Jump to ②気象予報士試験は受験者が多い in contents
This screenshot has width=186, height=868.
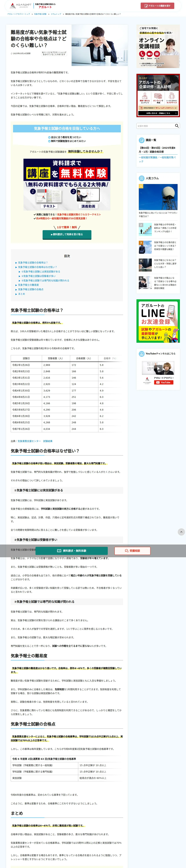[39, 276]
